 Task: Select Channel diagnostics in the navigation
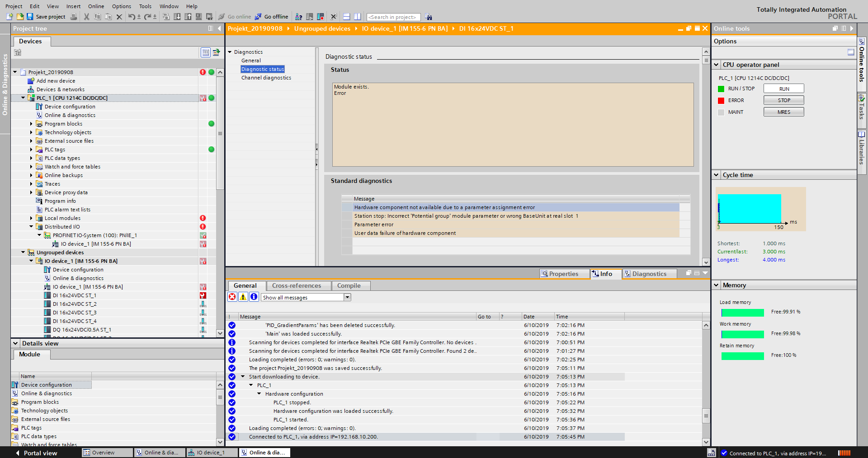point(266,78)
